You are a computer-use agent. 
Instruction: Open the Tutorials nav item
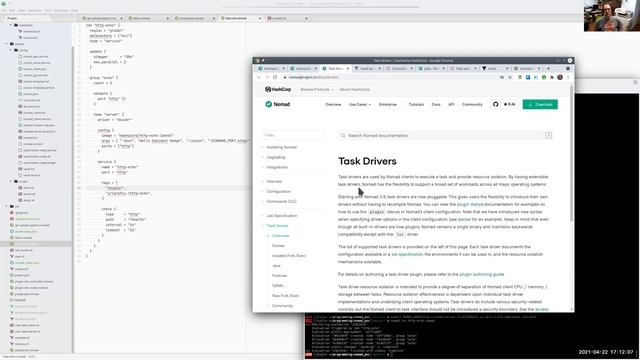point(416,104)
